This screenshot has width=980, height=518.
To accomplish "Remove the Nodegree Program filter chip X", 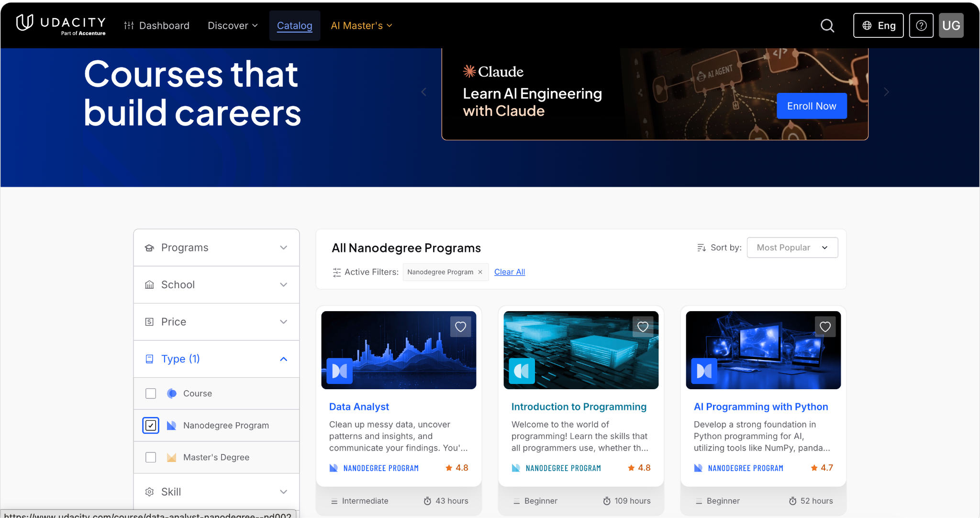I will 480,272.
